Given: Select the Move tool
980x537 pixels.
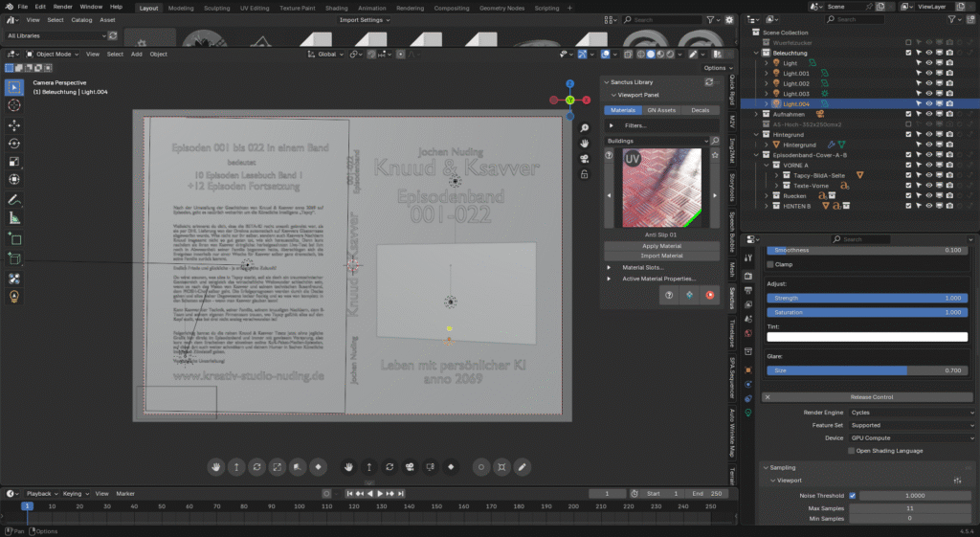Looking at the screenshot, I should coord(13,125).
